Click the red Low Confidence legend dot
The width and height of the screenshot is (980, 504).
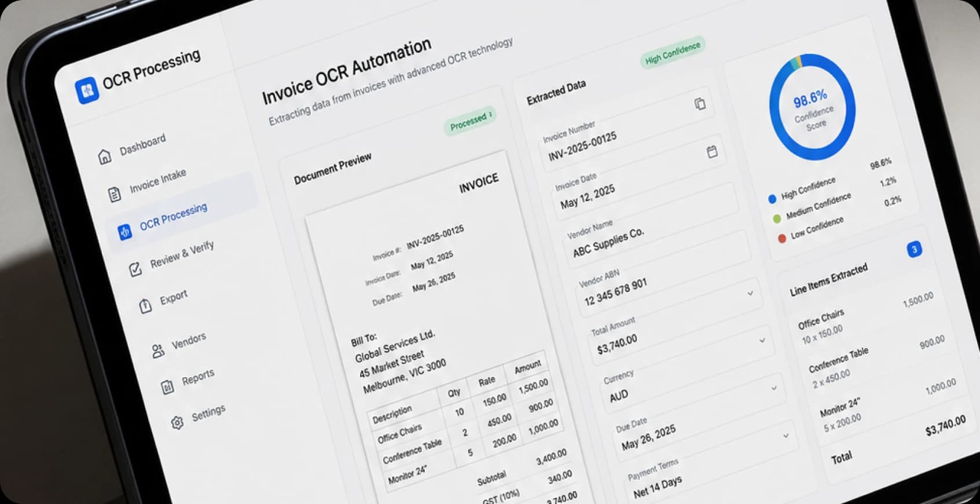coord(781,238)
